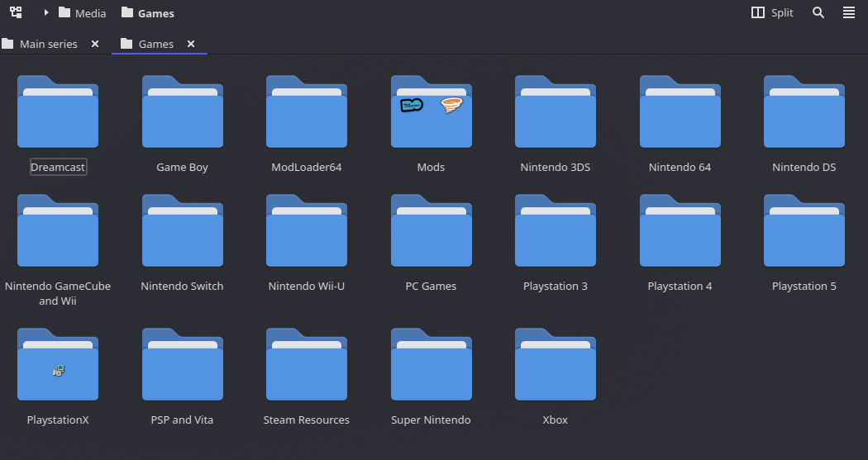Viewport: 868px width, 460px height.
Task: Select the Games tab
Action: coord(155,44)
